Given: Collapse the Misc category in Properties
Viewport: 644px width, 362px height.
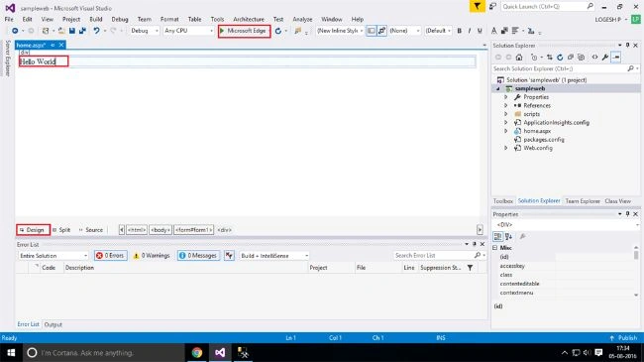Looking at the screenshot, I should [495, 248].
